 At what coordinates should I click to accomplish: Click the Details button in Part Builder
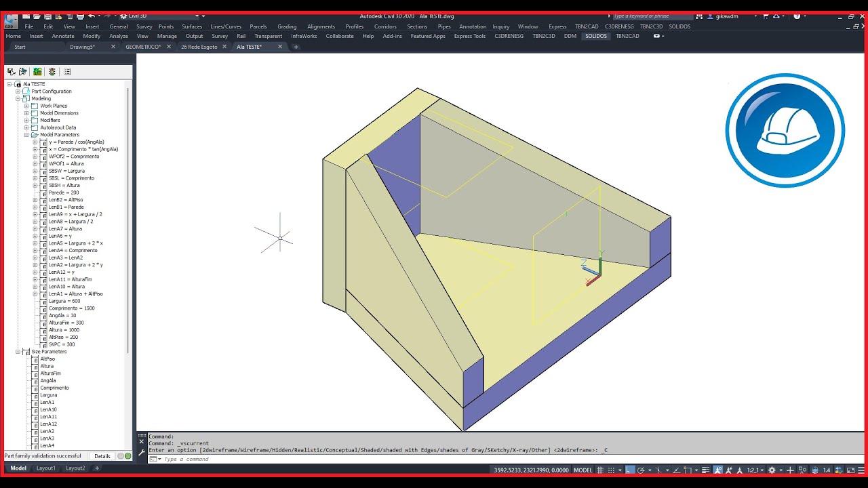(102, 456)
